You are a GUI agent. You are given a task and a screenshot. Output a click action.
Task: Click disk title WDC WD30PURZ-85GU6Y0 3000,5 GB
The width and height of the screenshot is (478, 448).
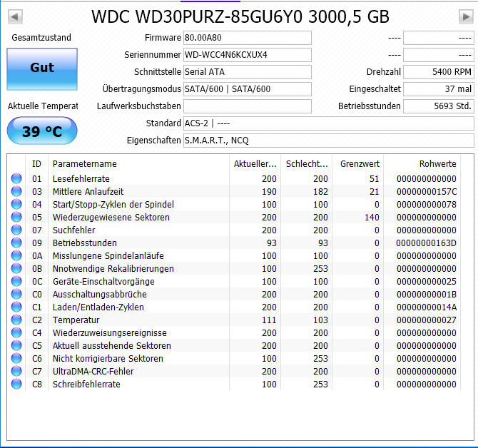[240, 16]
